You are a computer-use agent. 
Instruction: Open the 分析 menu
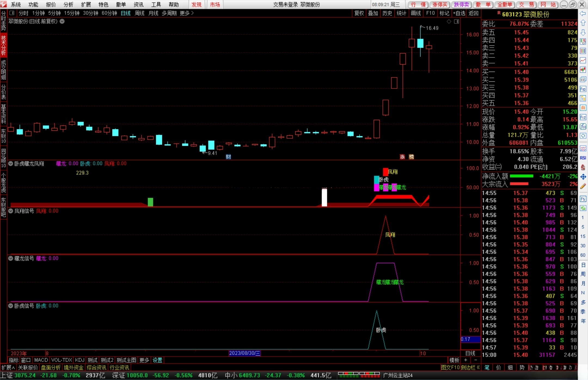pyautogui.click(x=68, y=5)
